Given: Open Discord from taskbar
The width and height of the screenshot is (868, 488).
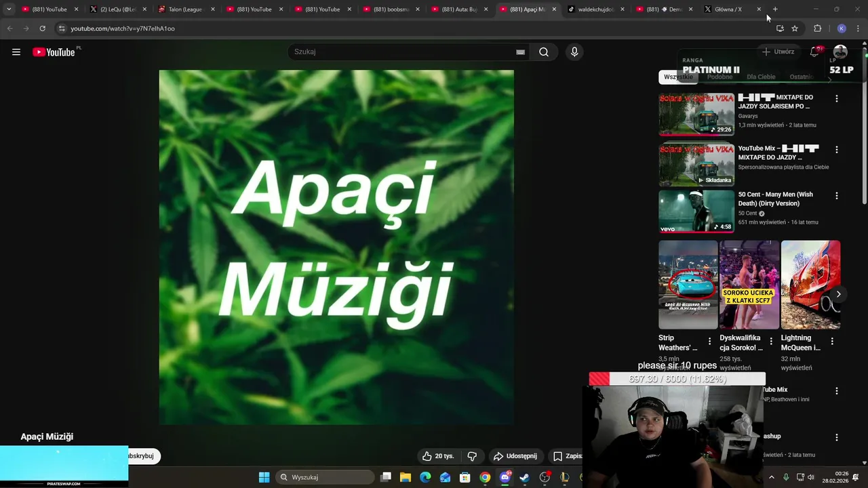Looking at the screenshot, I should (x=505, y=477).
